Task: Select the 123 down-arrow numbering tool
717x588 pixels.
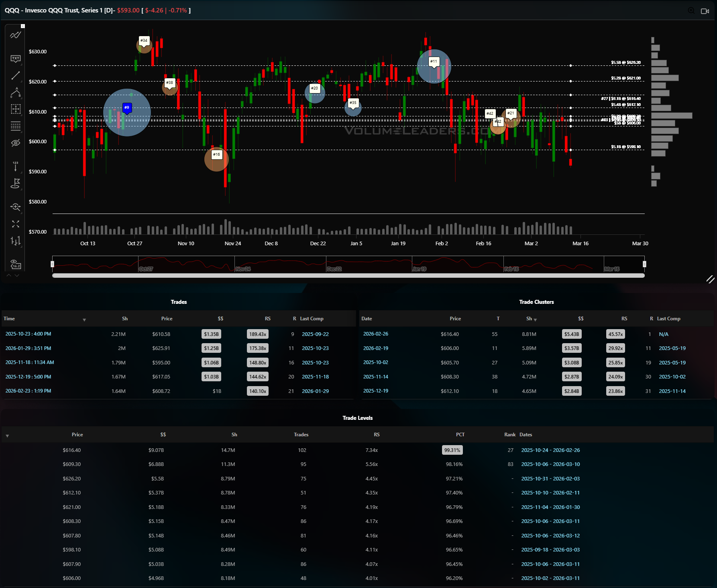Action: tap(15, 167)
